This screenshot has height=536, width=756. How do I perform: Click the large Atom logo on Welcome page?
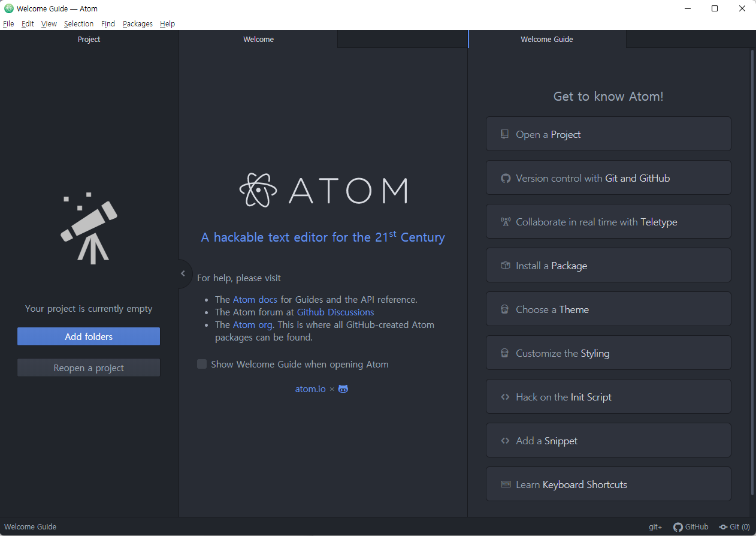323,189
